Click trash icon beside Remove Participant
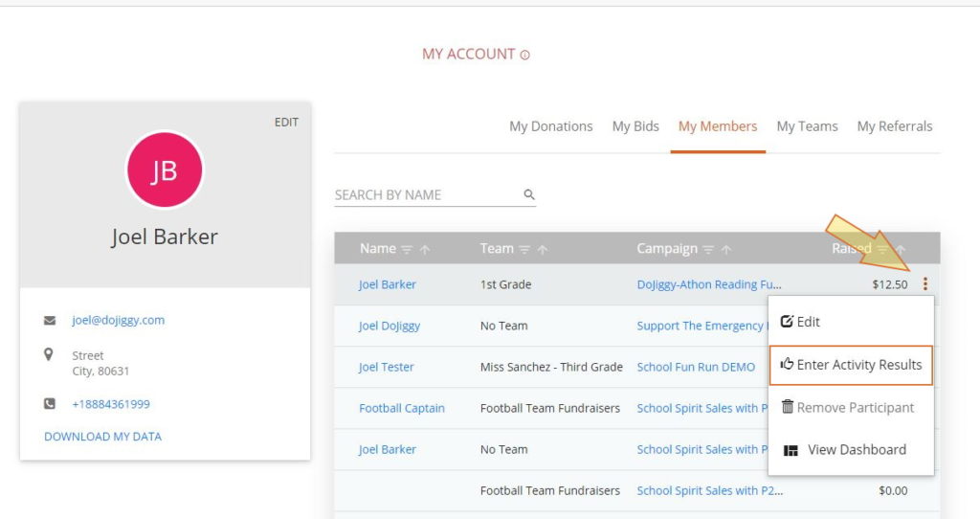The image size is (980, 519). point(788,407)
